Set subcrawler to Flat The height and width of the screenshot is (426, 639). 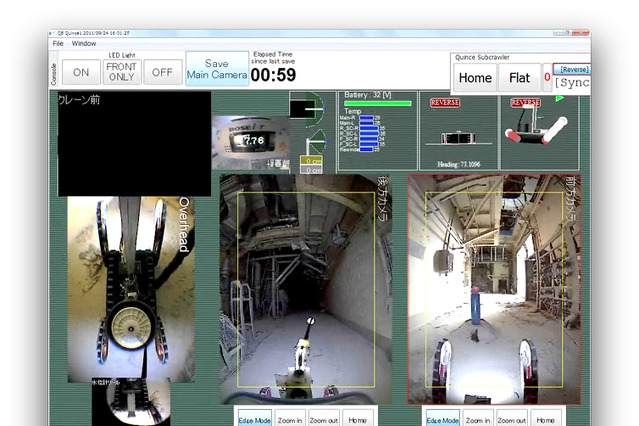click(520, 78)
